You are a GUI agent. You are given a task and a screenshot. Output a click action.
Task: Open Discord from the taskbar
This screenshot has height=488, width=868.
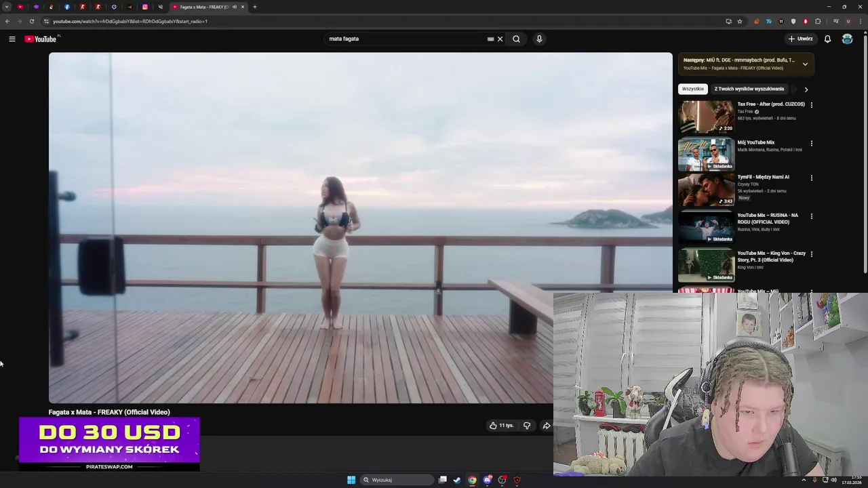pyautogui.click(x=487, y=480)
